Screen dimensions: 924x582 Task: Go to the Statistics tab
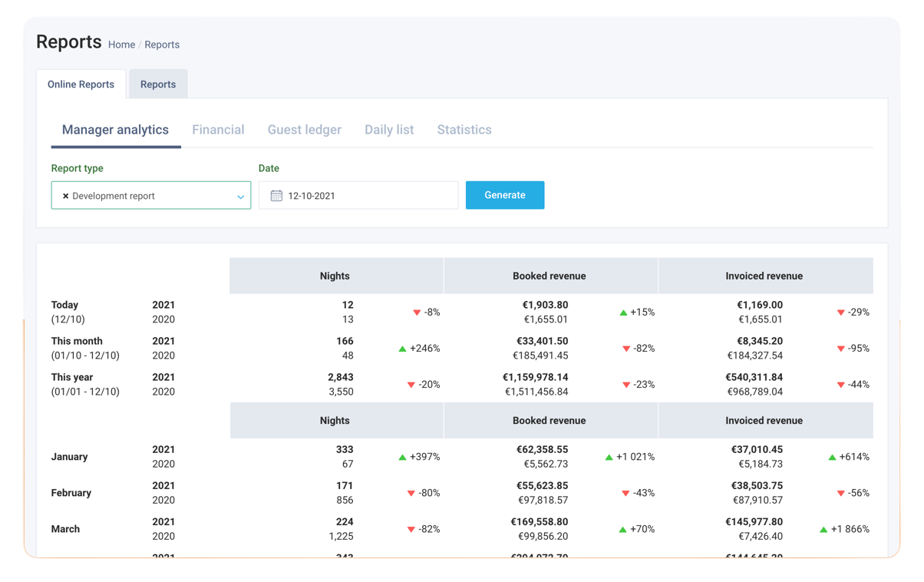click(x=464, y=130)
